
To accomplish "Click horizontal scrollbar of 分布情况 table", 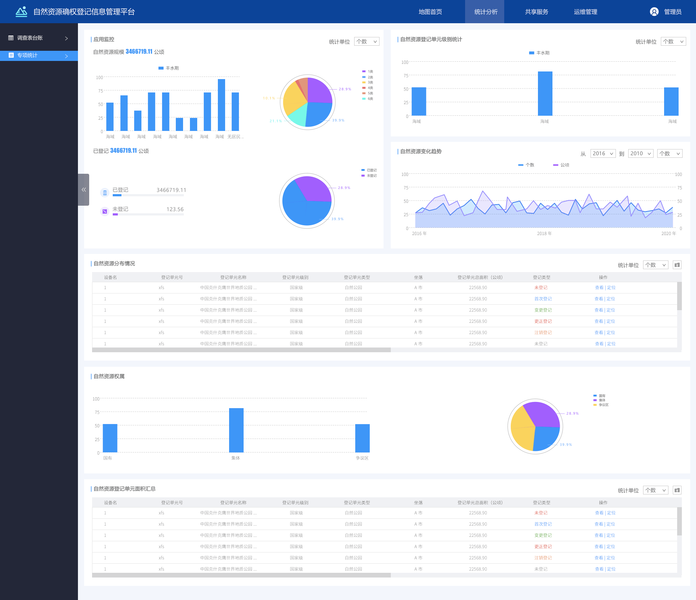I will point(241,350).
